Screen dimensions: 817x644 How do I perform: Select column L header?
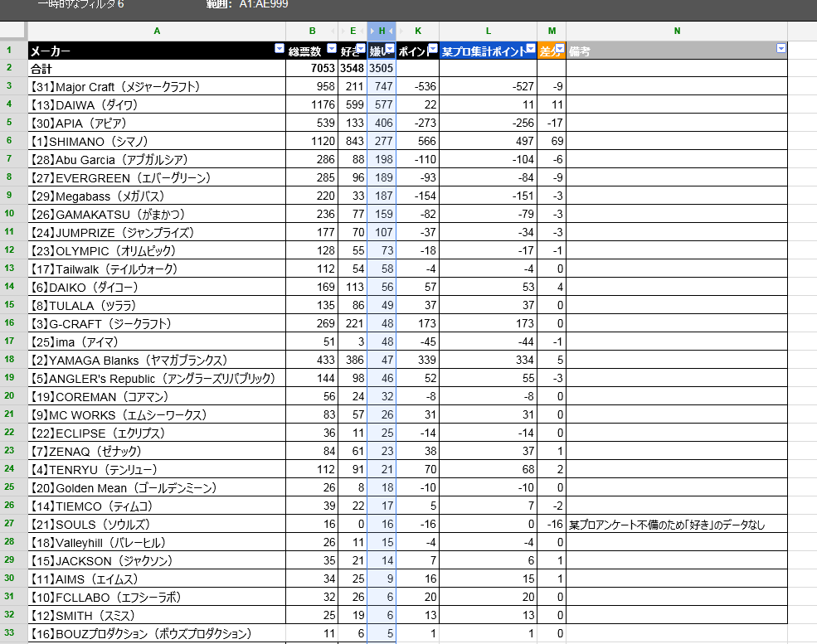coord(489,31)
